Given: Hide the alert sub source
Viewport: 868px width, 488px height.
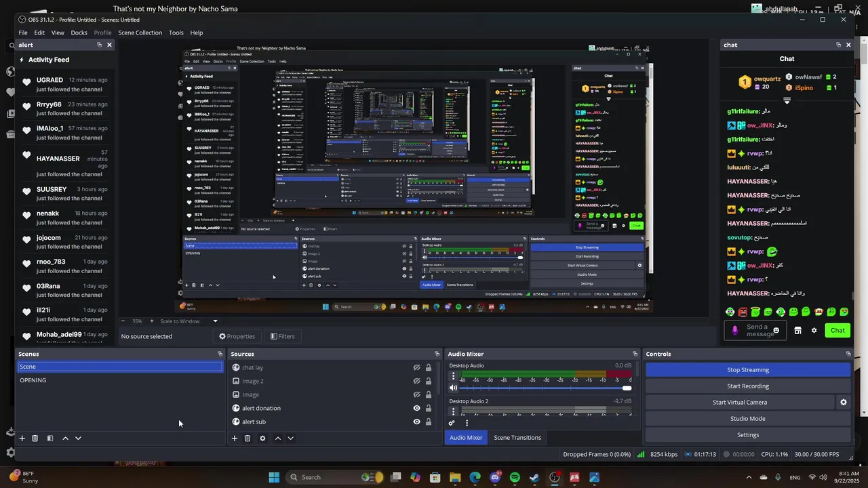Looking at the screenshot, I should [417, 422].
